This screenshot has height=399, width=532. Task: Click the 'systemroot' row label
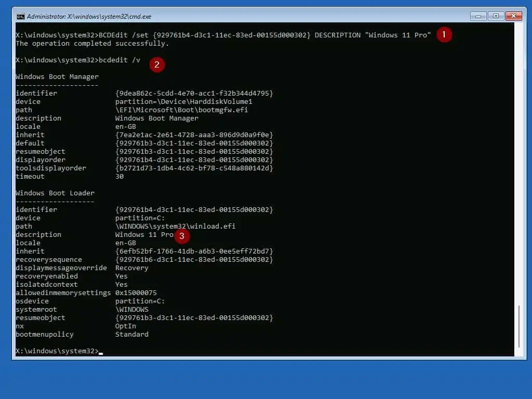coord(36,310)
